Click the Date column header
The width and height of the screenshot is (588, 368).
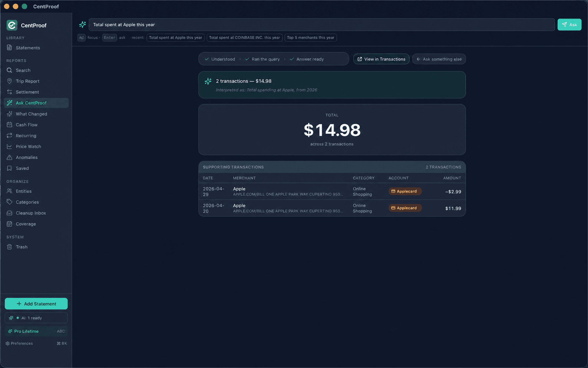[208, 178]
